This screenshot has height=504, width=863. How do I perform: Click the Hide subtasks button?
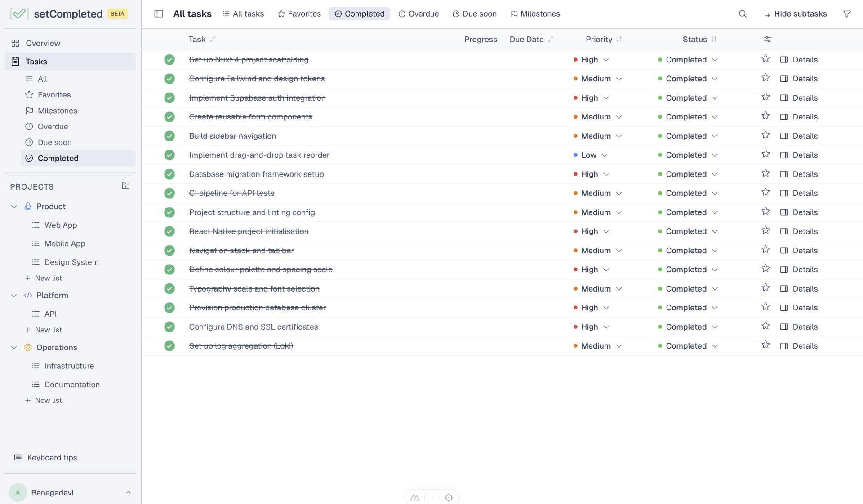tap(795, 13)
